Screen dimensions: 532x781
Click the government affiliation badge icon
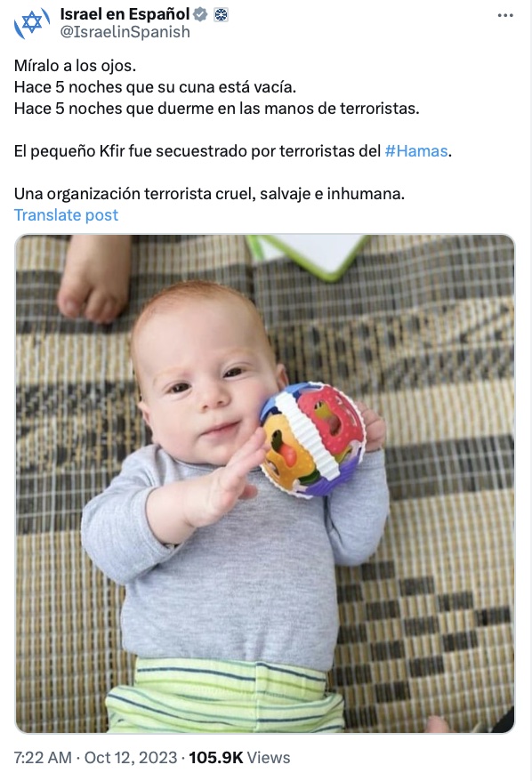(x=221, y=15)
